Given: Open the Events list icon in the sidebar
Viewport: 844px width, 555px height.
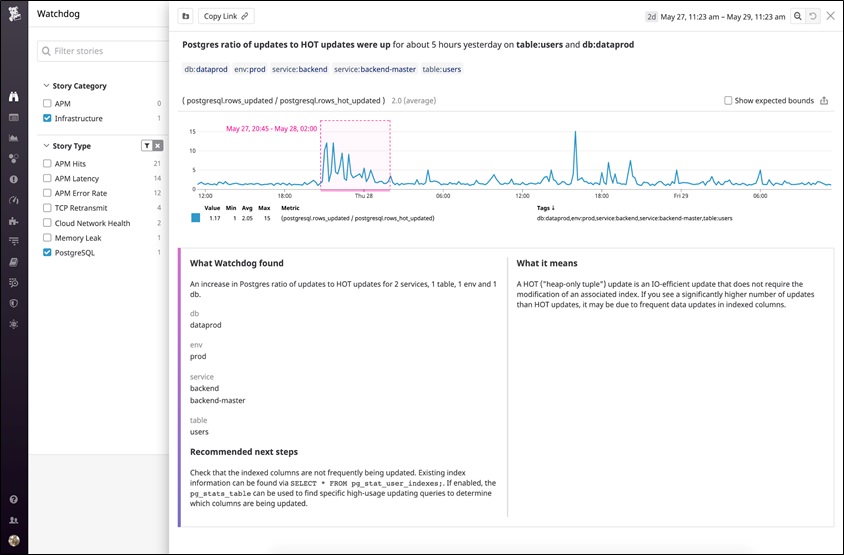Looking at the screenshot, I should (x=14, y=117).
